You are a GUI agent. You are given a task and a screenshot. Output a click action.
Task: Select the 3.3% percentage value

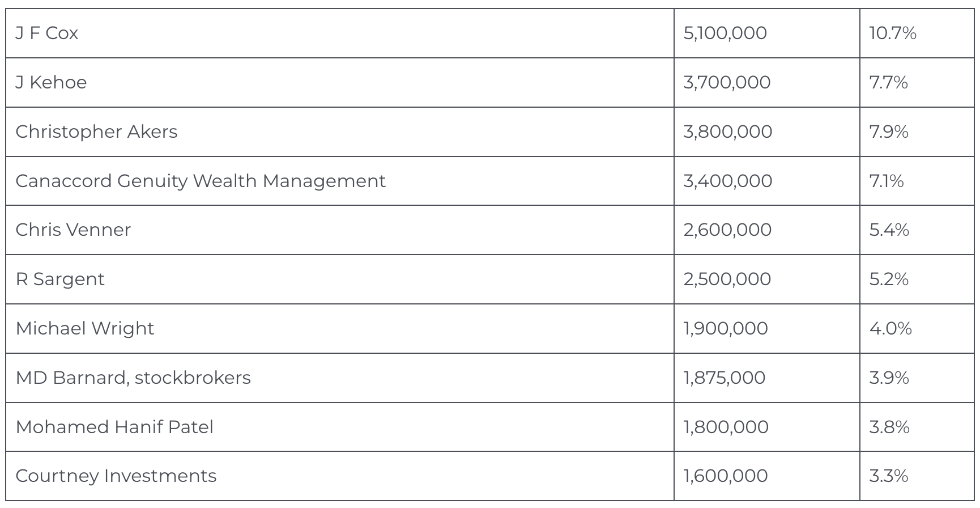click(x=889, y=476)
